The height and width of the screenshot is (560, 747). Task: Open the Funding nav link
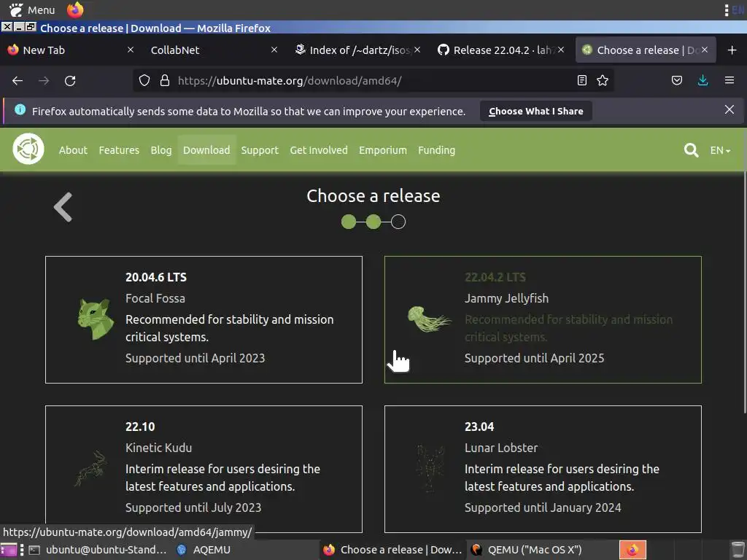pos(436,150)
